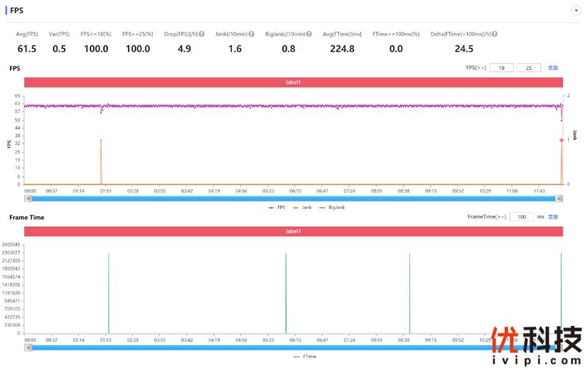The image size is (588, 370).
Task: Collapse the FPS panel with the top-right arrow
Action: pos(576,10)
